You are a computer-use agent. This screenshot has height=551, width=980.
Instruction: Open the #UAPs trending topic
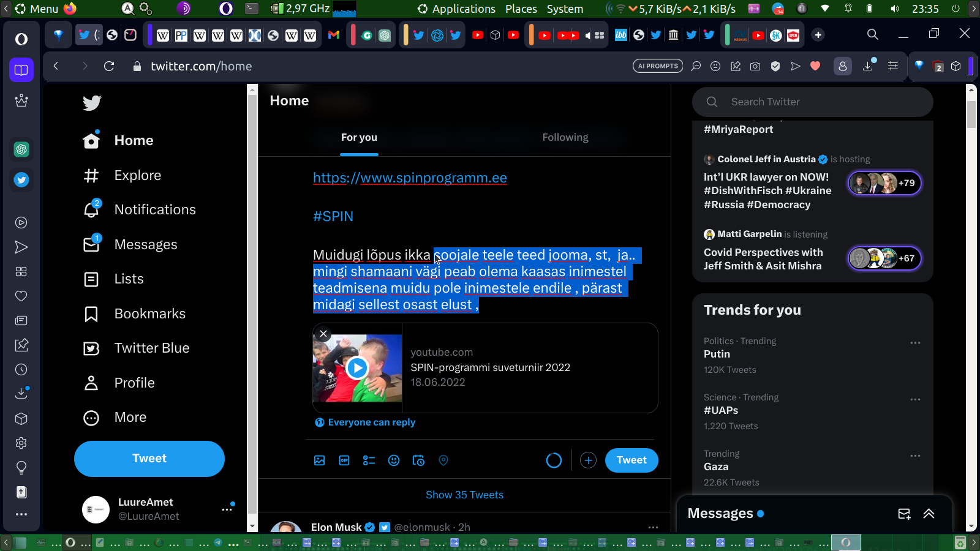721,411
